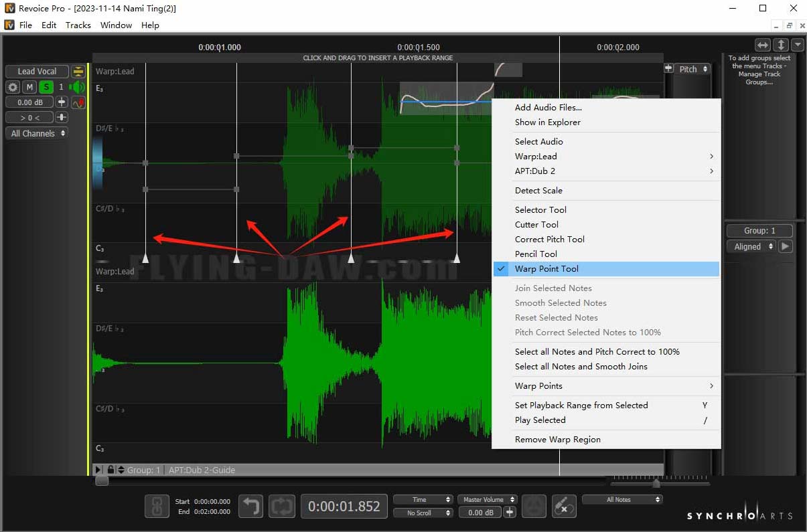Expand the Warp Points submenu
Viewport: 807px width, 532px height.
[x=606, y=386]
